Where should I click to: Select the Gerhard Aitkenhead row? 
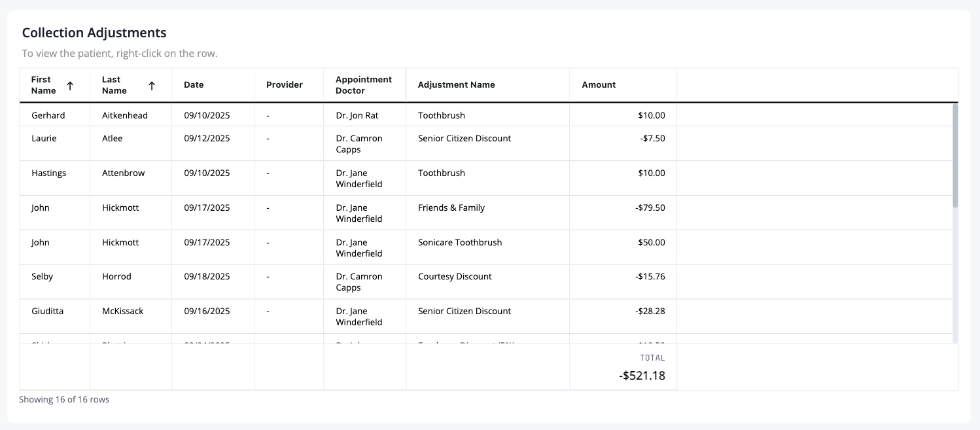486,115
